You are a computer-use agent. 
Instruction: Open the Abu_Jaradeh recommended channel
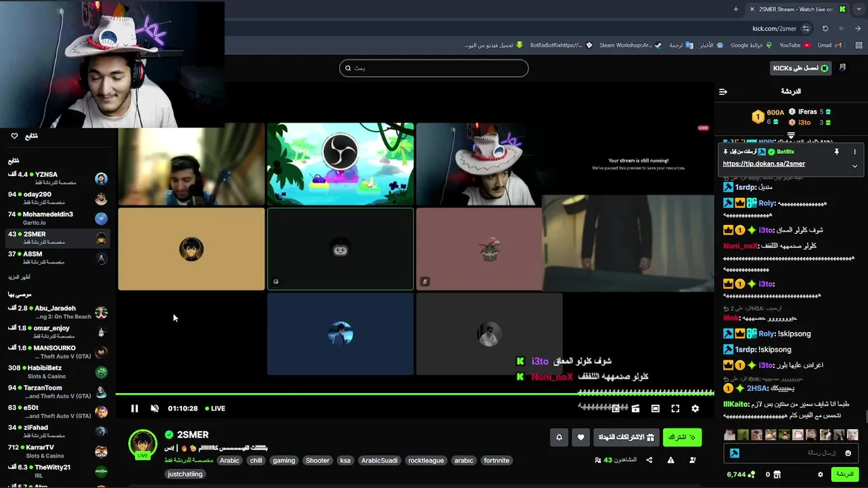58,312
